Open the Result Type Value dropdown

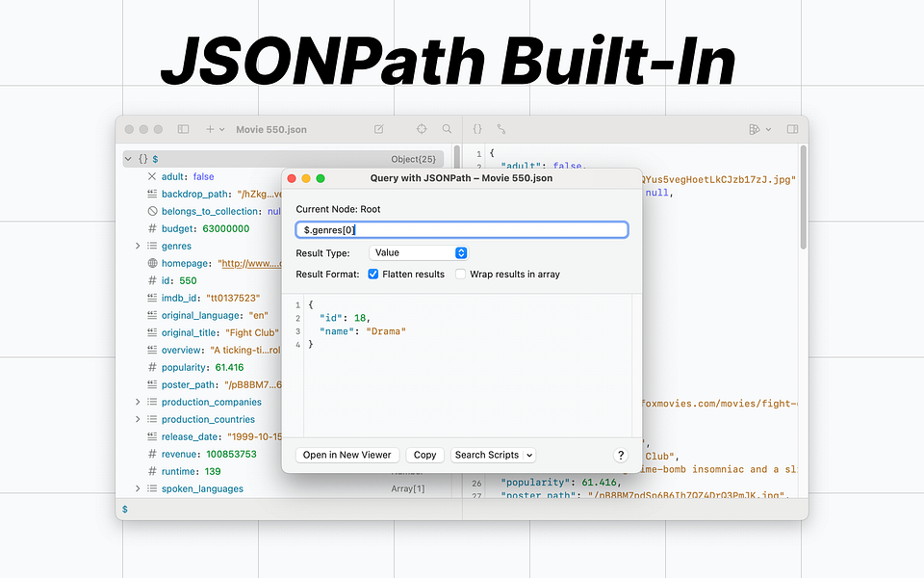point(418,252)
